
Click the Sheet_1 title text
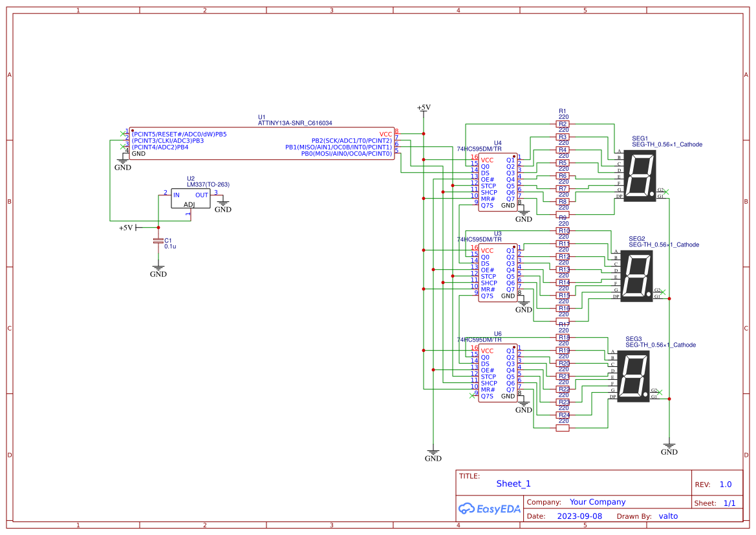pyautogui.click(x=513, y=483)
